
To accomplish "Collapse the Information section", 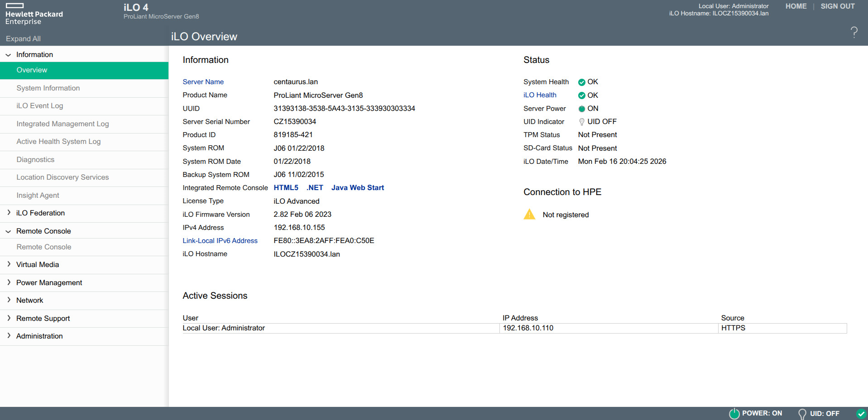I will tap(8, 55).
